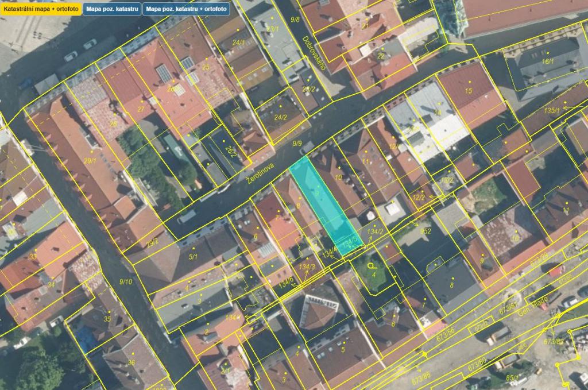
Task: Click the Žerotínova street label
Action: click(x=261, y=173)
